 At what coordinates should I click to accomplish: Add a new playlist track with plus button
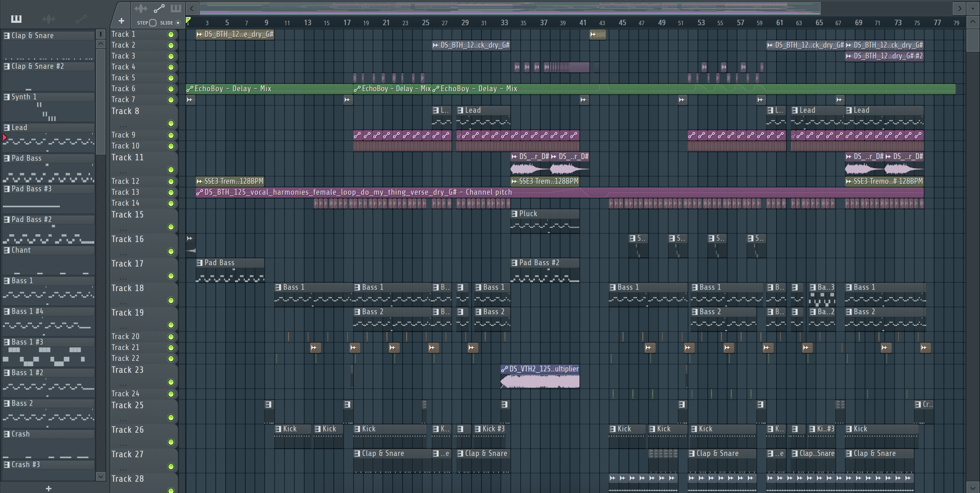click(x=121, y=21)
